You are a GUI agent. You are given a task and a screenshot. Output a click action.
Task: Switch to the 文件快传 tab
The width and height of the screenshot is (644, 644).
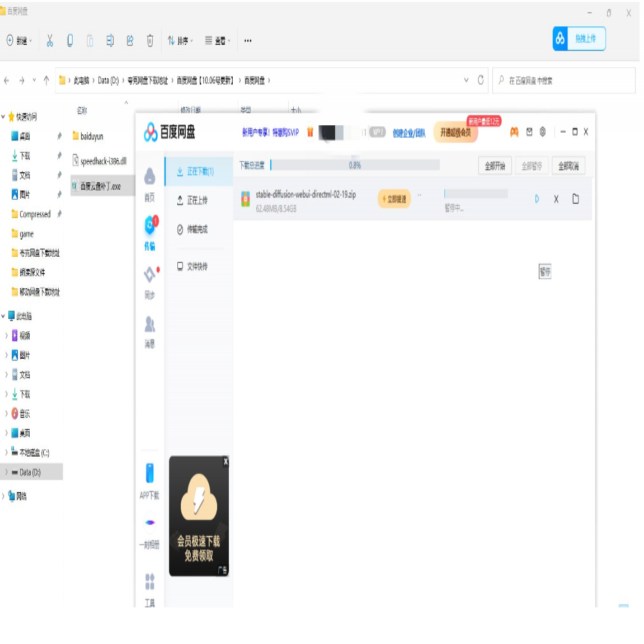tap(192, 266)
